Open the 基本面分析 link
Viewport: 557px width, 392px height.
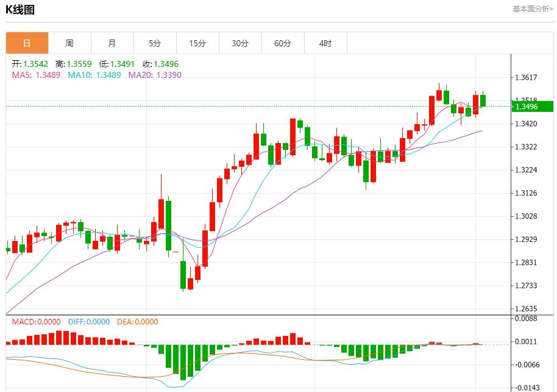[532, 9]
